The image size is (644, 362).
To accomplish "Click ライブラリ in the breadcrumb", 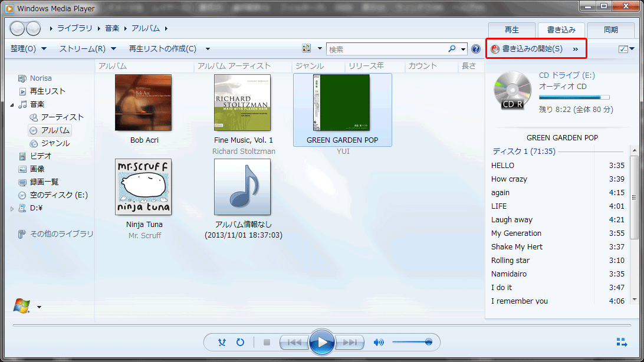I will coord(75,28).
